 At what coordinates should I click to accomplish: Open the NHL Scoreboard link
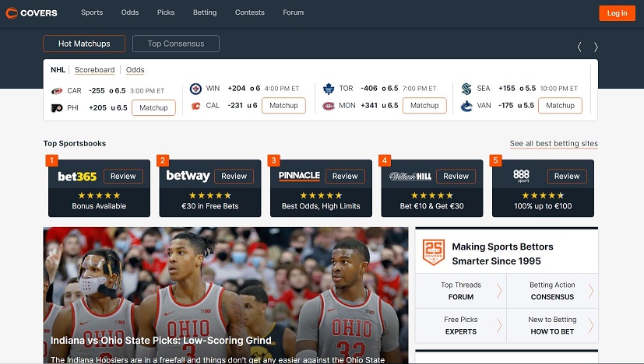94,70
